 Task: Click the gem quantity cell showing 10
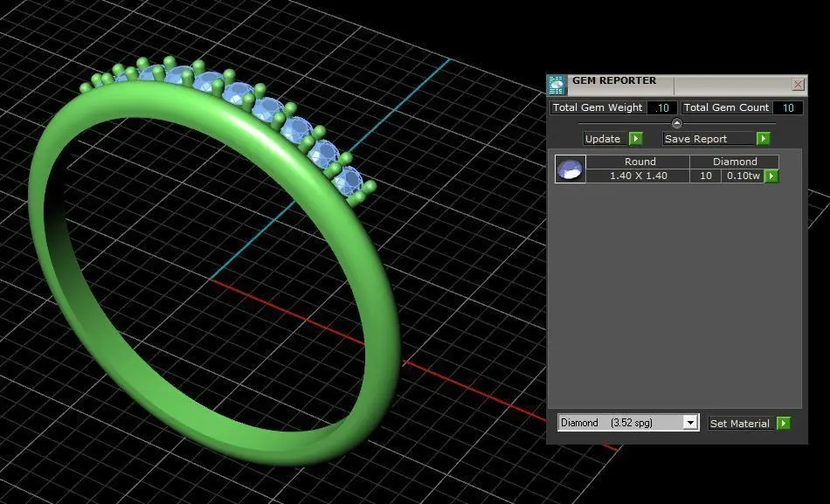click(706, 176)
